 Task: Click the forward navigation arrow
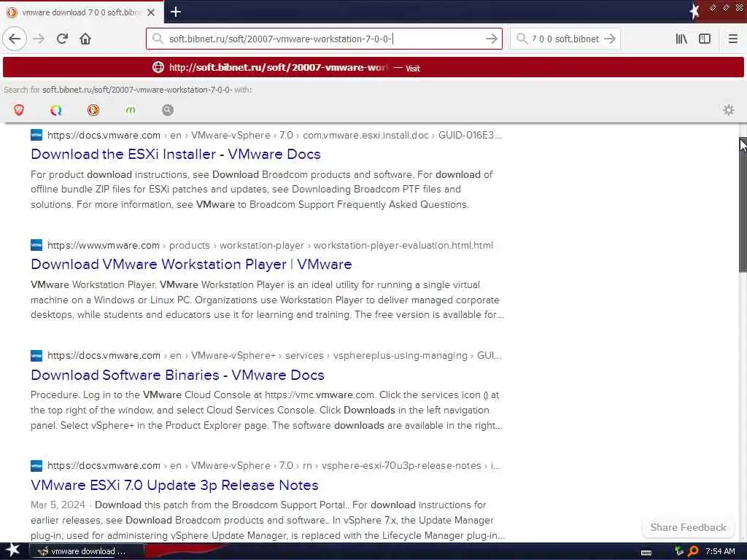39,39
